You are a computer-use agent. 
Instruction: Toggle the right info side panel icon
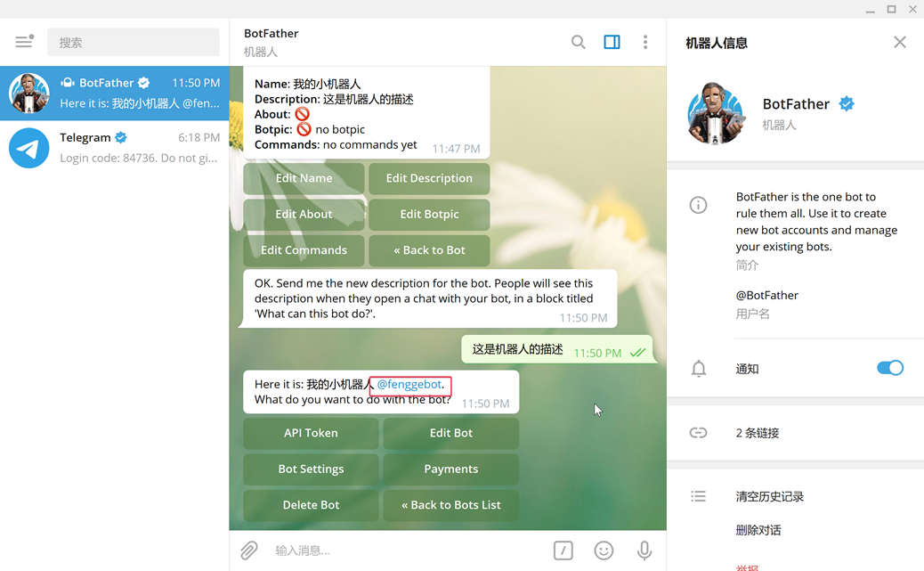612,42
